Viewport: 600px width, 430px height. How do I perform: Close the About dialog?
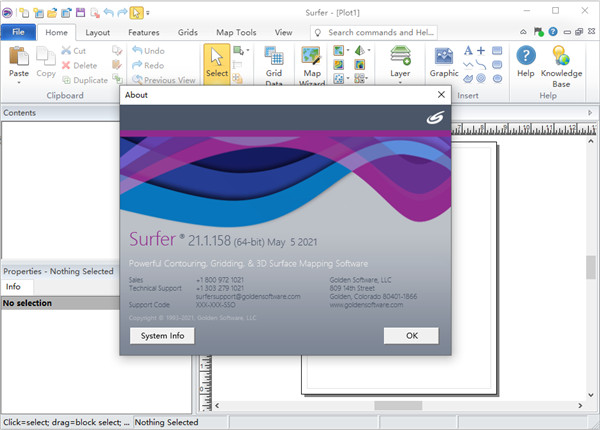coord(440,95)
